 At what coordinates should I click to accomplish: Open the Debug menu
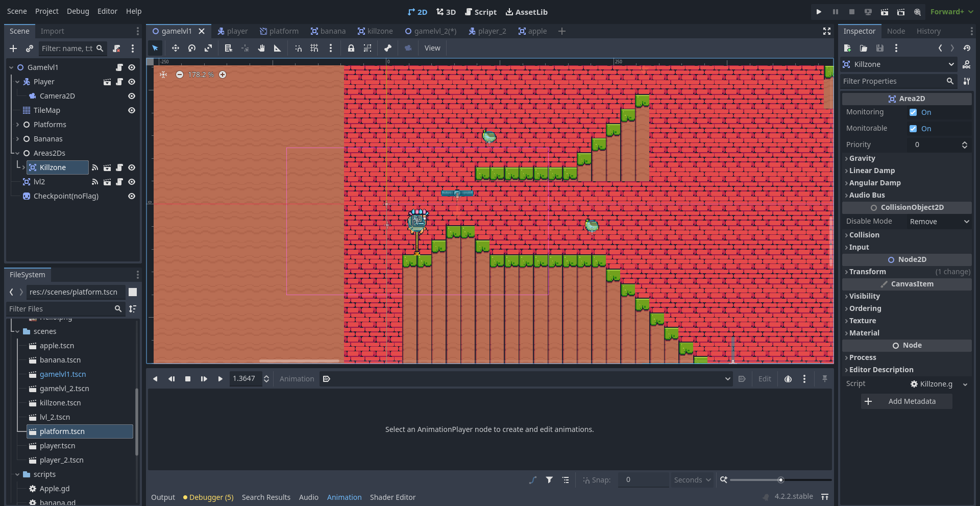tap(78, 11)
